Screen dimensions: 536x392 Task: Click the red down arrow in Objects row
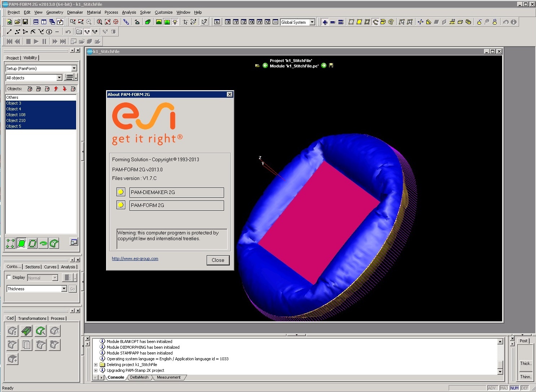[65, 89]
